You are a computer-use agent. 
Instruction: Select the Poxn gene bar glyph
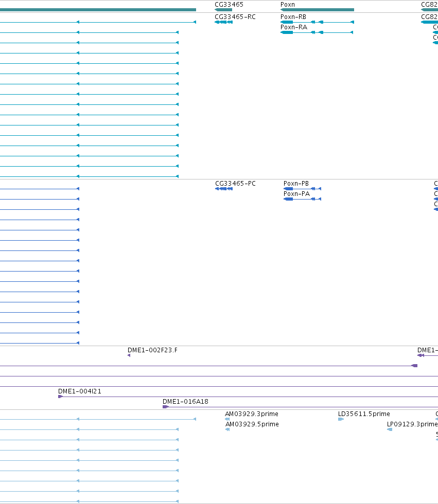click(x=318, y=10)
